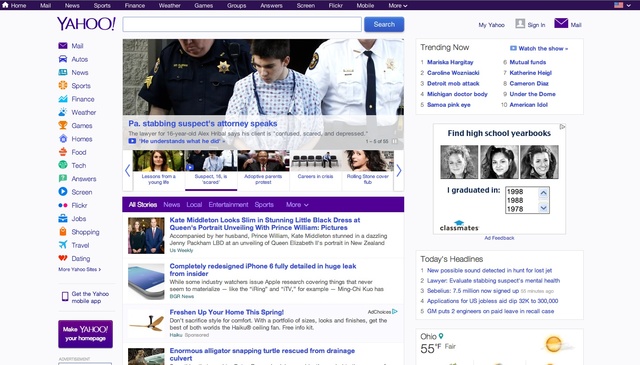Viewport: 640px width, 365px height.
Task: Click the blue Search button
Action: coord(384,24)
